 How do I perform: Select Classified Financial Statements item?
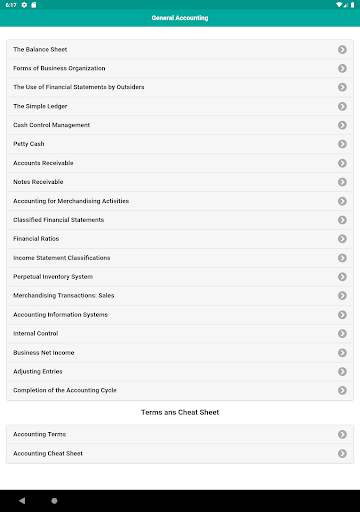tap(180, 220)
